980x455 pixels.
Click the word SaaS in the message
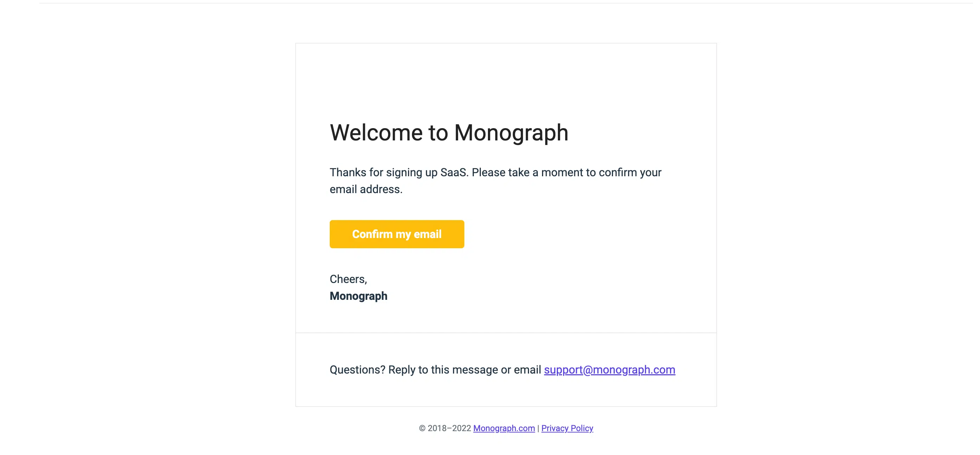click(453, 173)
